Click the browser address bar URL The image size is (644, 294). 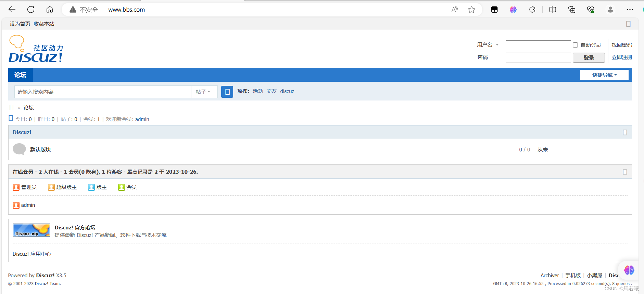(x=126, y=10)
